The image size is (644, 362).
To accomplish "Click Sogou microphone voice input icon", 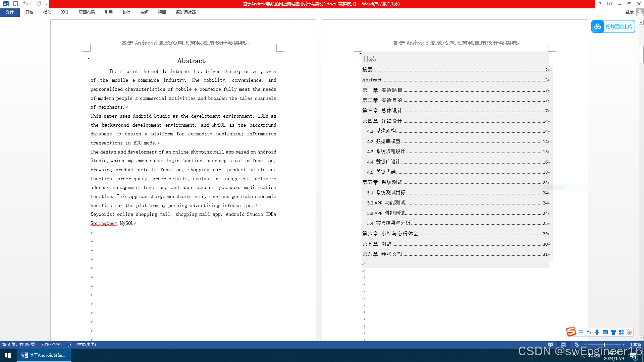I will coord(597,332).
